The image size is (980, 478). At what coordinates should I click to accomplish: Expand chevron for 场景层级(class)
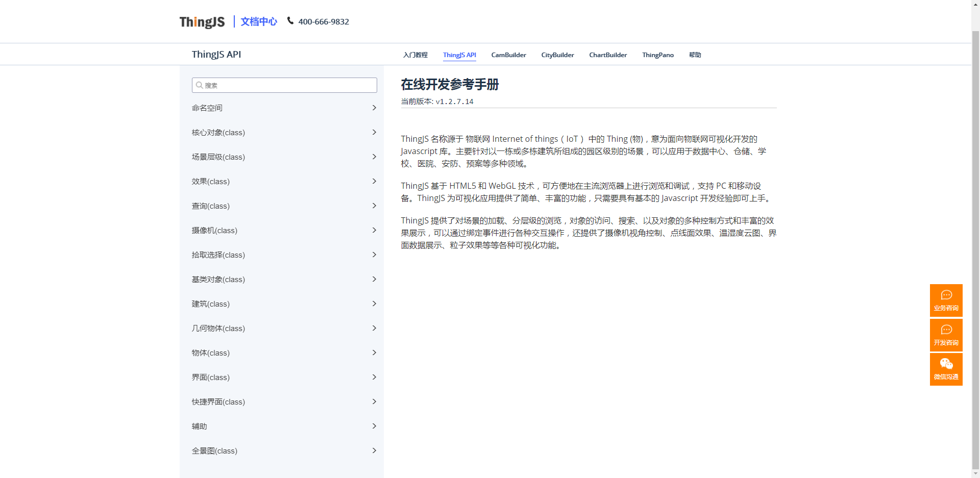pos(374,157)
